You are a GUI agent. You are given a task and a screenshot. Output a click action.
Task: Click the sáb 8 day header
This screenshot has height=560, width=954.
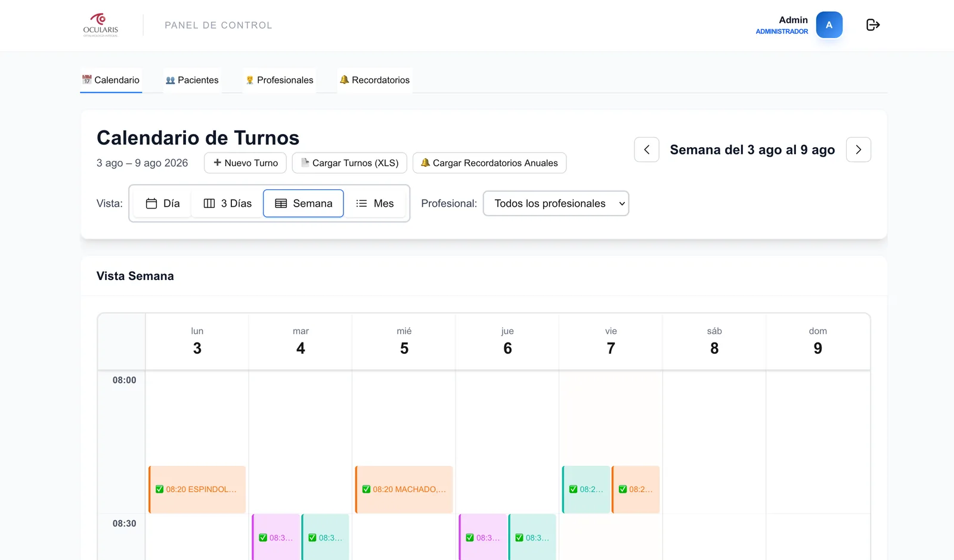[714, 341]
